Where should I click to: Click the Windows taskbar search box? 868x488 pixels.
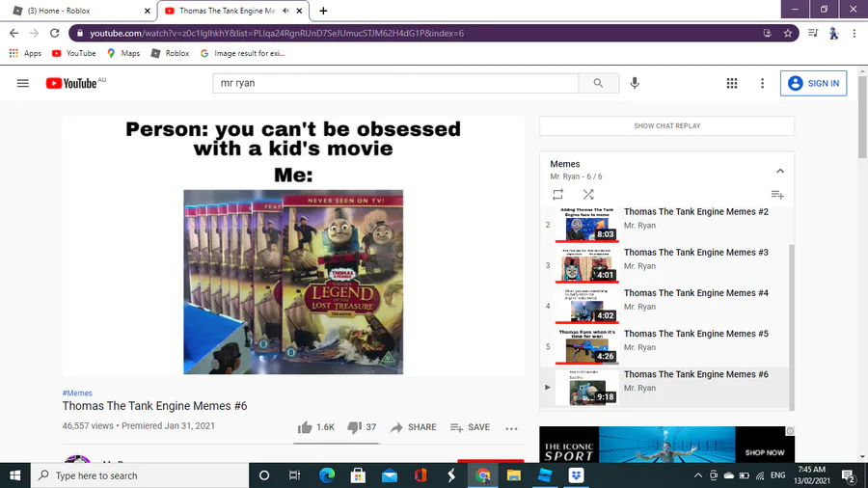(x=140, y=475)
